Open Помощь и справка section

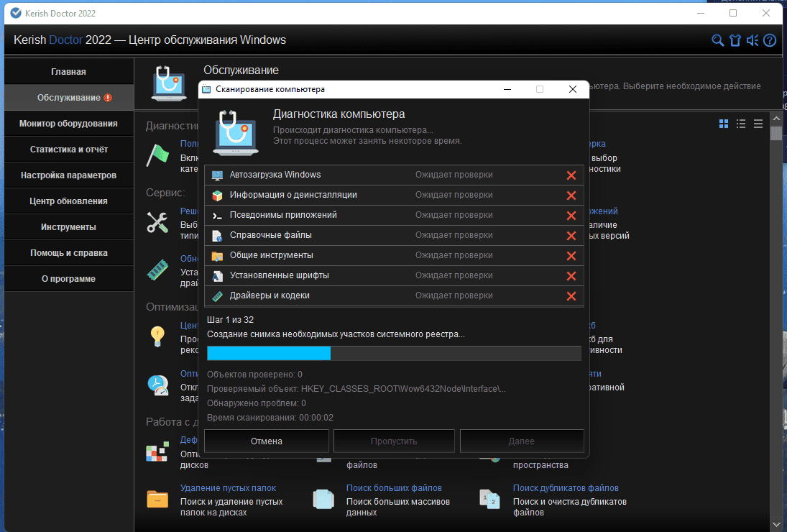coord(69,253)
